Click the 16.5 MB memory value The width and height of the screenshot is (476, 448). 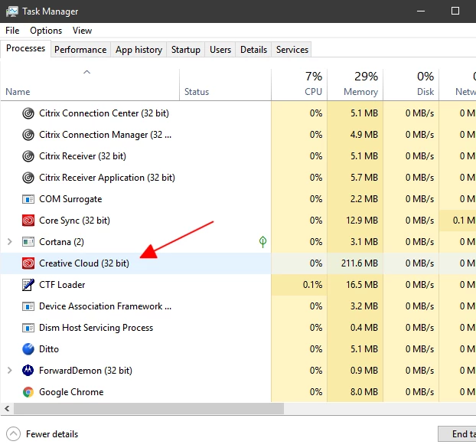362,285
